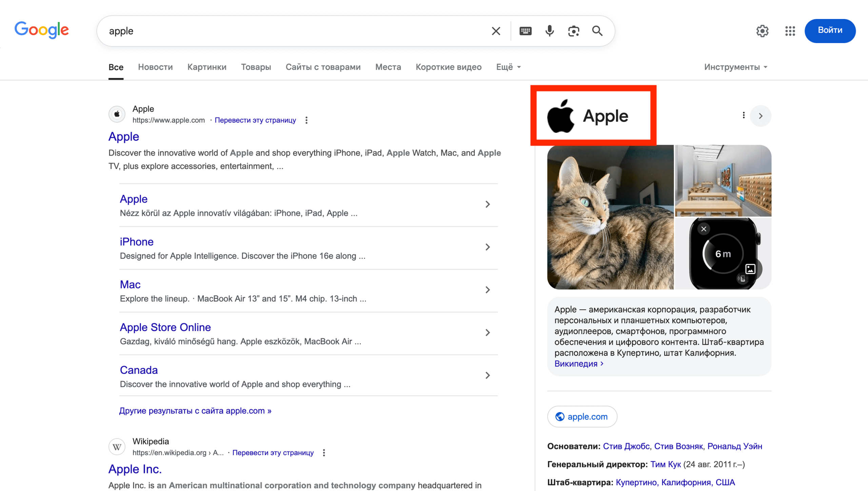This screenshot has height=491, width=868.
Task: Switch to the Картинки tab
Action: pos(207,67)
